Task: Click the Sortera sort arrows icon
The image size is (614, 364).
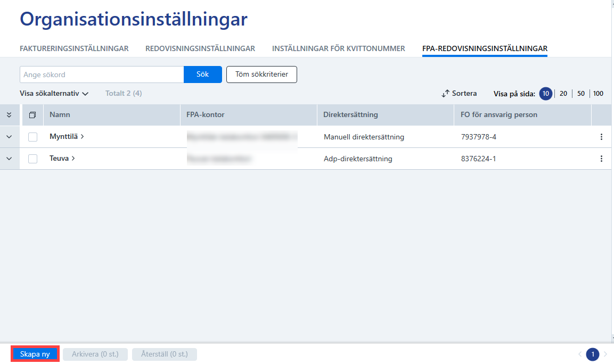Action: coord(445,94)
